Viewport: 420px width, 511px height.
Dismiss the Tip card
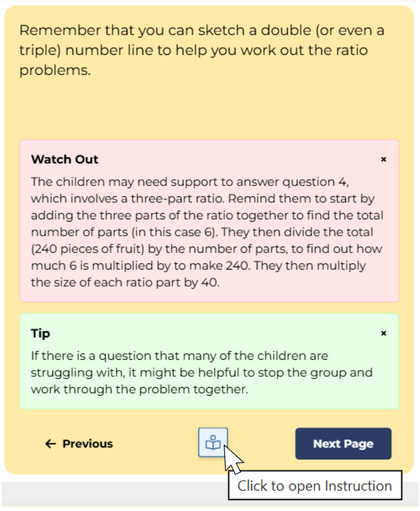click(383, 333)
